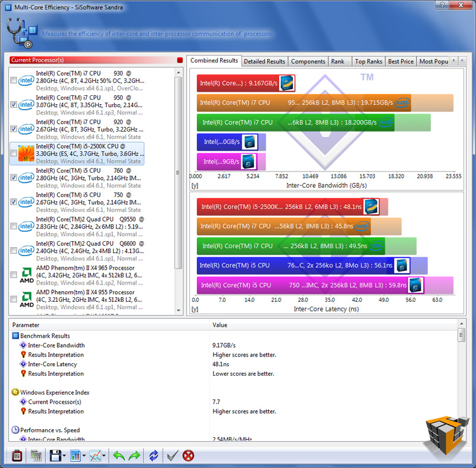The image size is (476, 468).
Task: Check the Core 2 Quad Q9550 checkbox
Action: (13, 226)
